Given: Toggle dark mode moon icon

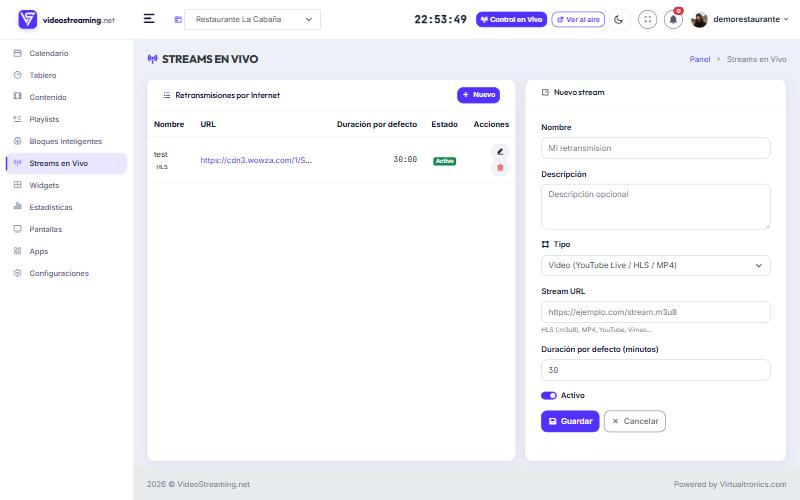Looking at the screenshot, I should pos(618,19).
